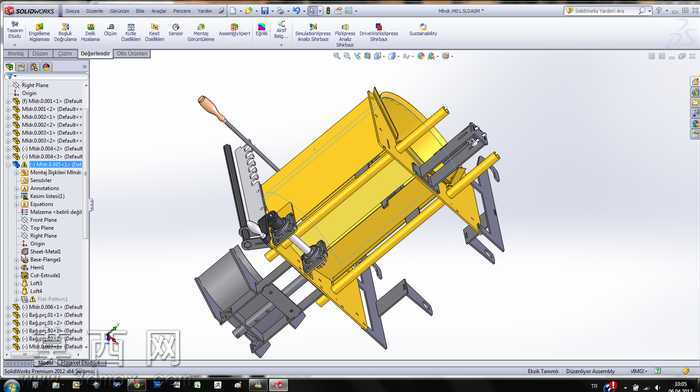Open the Save button dropdown arrow
Screen dimensions: 700x392
(272, 11)
